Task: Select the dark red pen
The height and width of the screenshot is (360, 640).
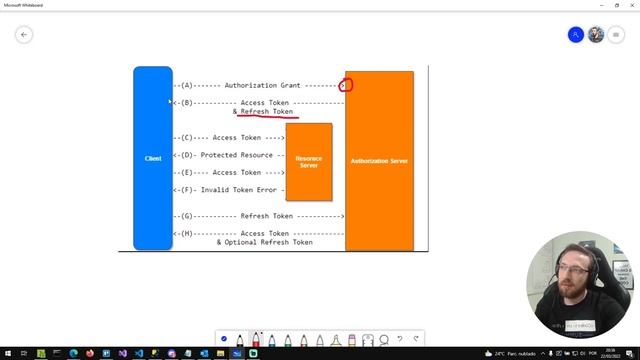Action: (x=304, y=340)
